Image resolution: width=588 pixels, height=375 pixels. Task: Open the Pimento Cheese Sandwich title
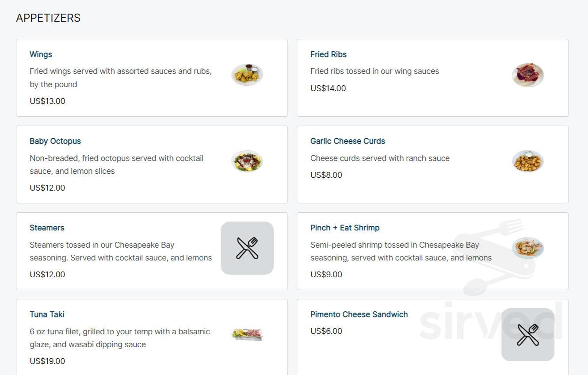click(x=359, y=314)
